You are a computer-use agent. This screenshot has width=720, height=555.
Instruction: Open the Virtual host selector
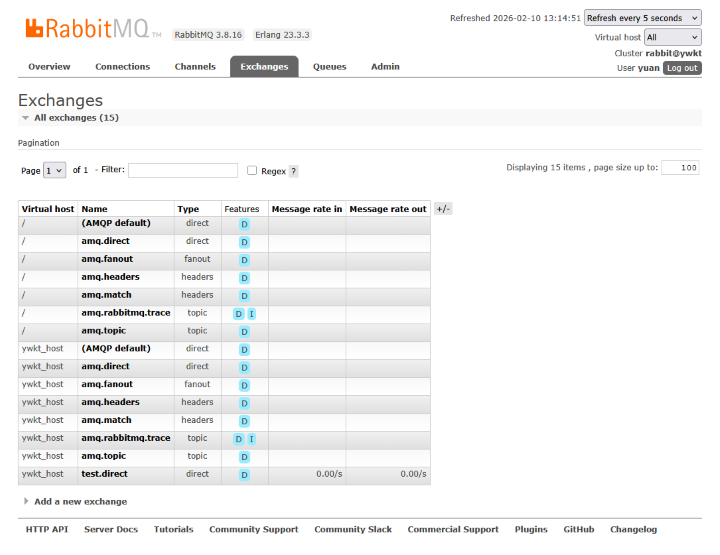click(672, 37)
